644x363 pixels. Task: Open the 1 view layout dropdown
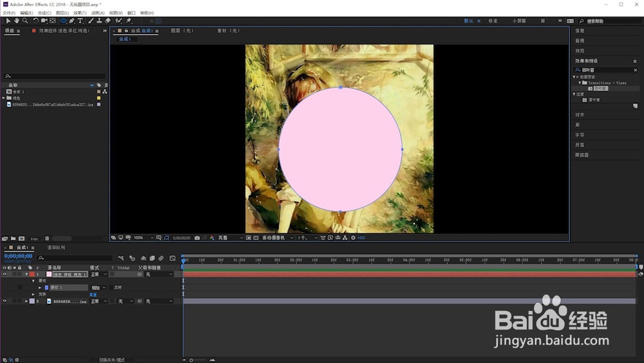coord(307,238)
